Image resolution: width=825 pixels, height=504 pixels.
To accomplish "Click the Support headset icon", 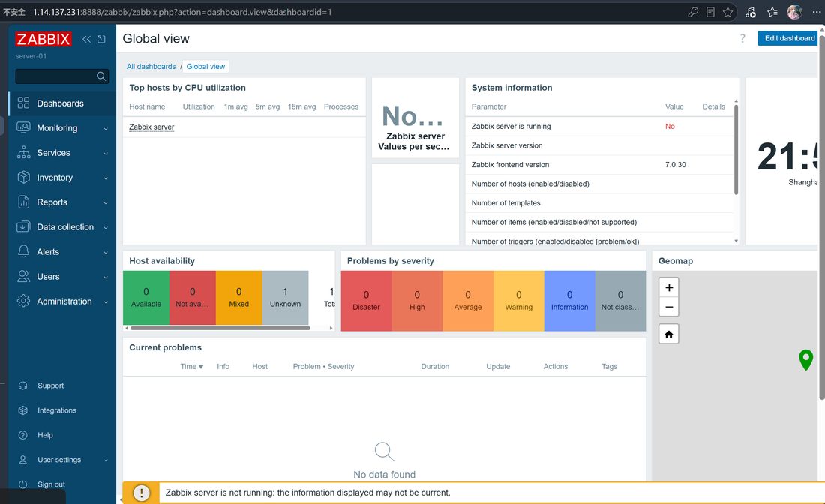I will click(22, 385).
